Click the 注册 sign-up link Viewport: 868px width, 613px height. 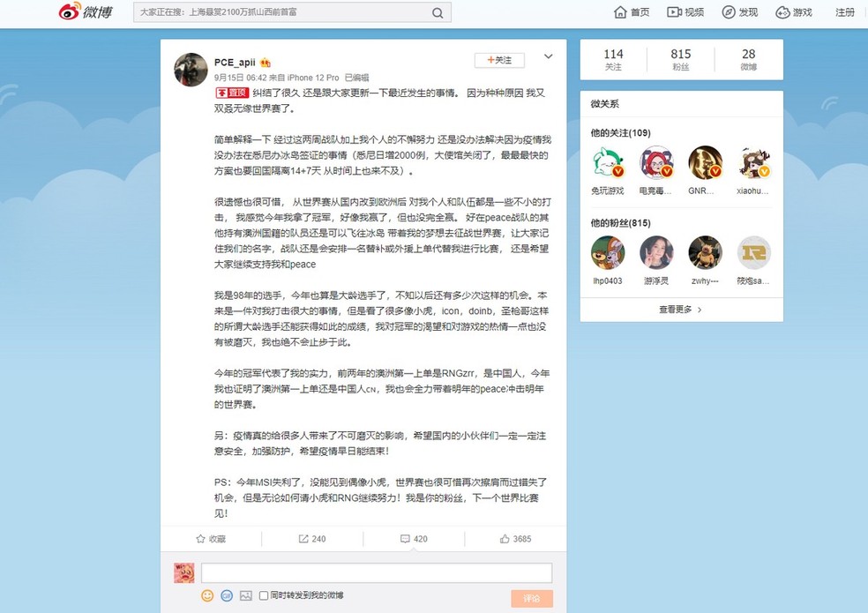844,12
